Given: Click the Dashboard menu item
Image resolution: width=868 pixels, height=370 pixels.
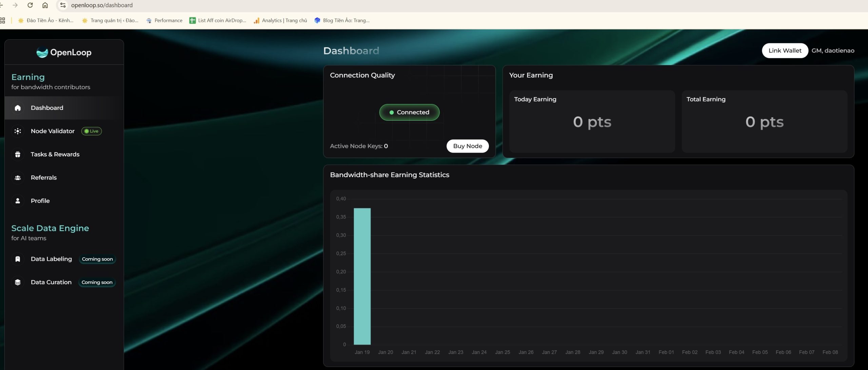Looking at the screenshot, I should click(46, 108).
